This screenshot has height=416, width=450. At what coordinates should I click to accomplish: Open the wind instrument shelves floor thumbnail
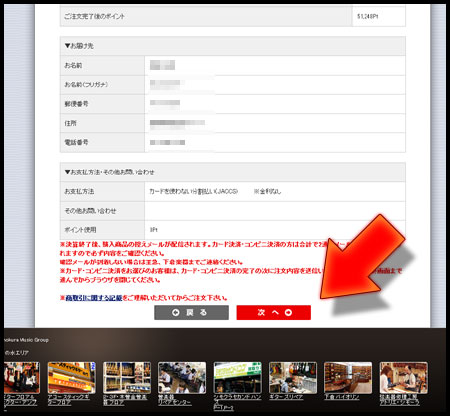coord(127,378)
